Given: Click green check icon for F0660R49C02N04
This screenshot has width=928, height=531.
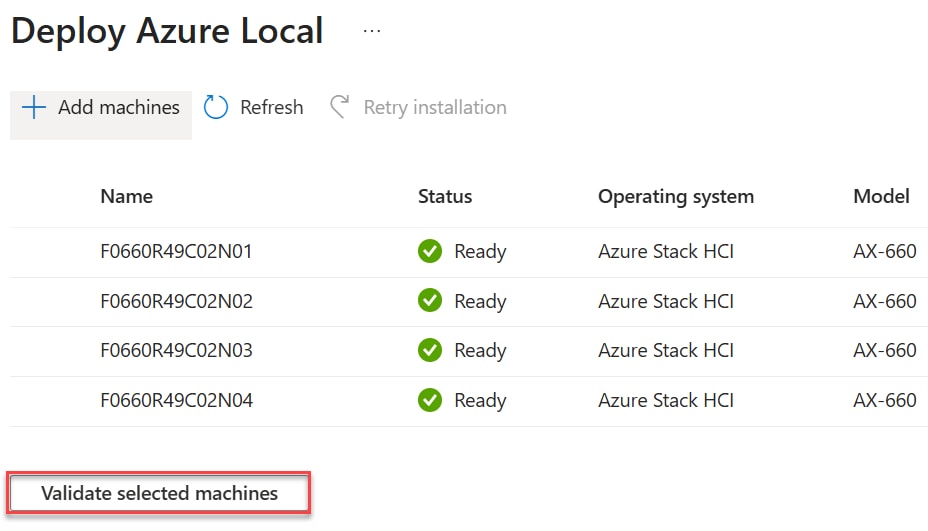Looking at the screenshot, I should click(430, 400).
